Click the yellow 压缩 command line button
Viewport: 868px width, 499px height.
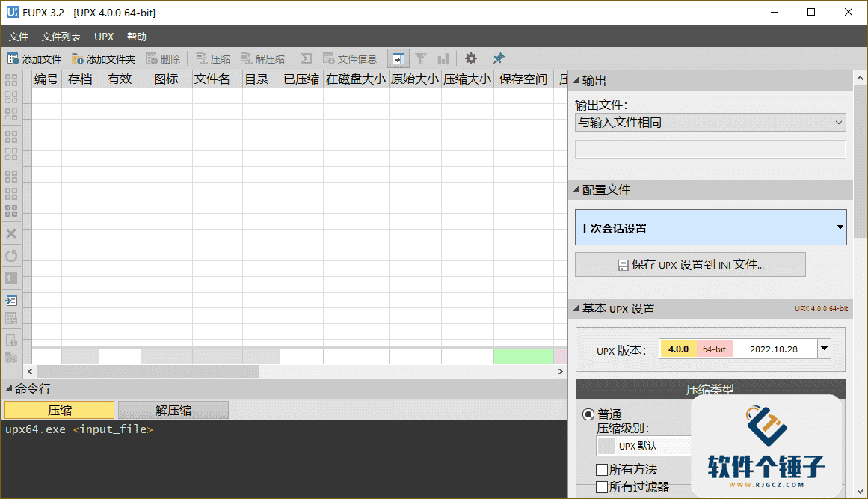click(58, 410)
